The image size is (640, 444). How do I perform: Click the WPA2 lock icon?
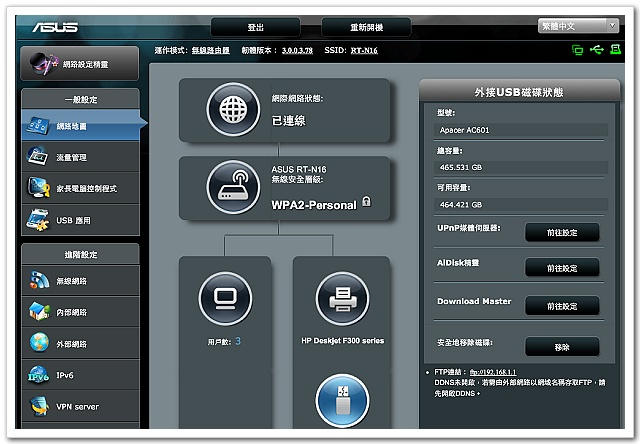pyautogui.click(x=367, y=201)
